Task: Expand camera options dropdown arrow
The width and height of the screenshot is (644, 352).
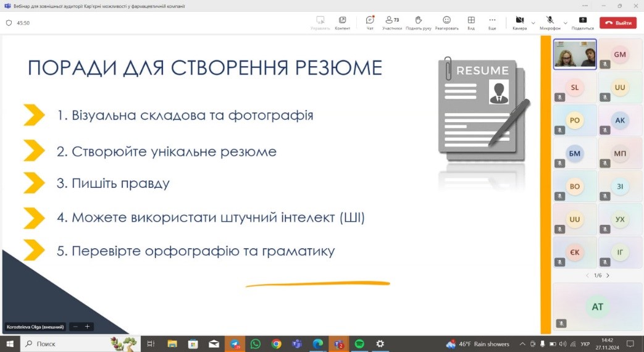Action: [533, 23]
